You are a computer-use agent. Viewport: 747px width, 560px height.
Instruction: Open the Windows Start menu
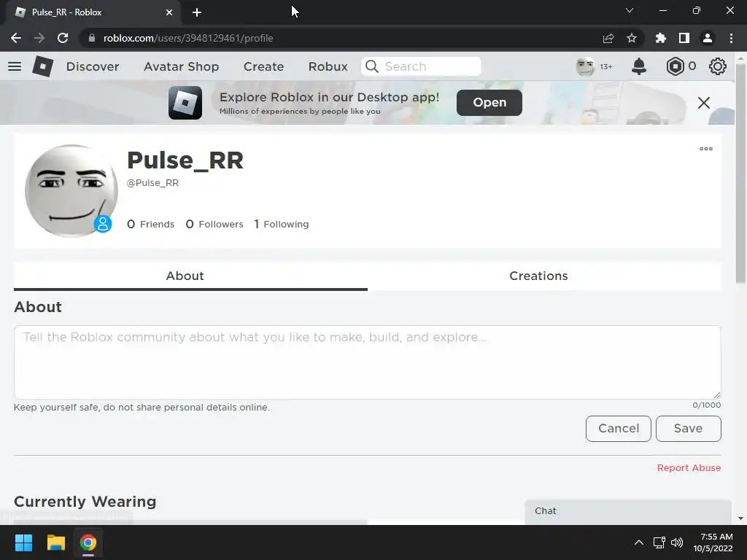(23, 542)
